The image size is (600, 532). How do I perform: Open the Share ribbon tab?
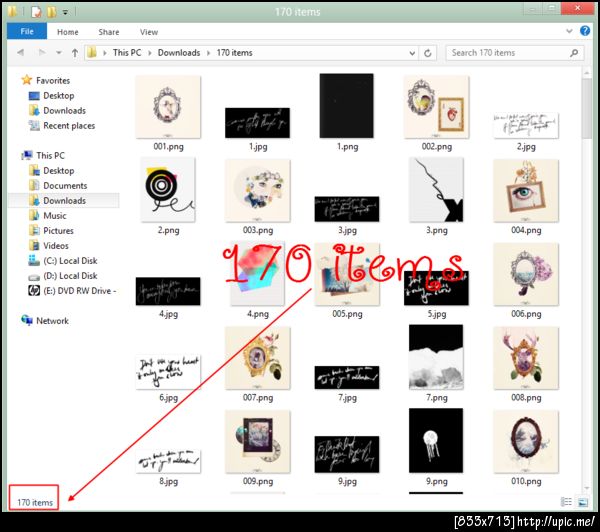(x=109, y=32)
